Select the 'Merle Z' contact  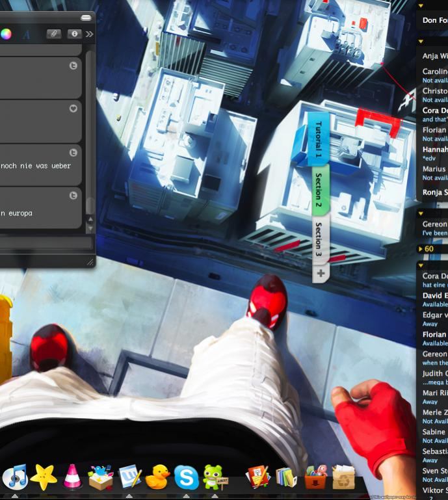pyautogui.click(x=434, y=416)
